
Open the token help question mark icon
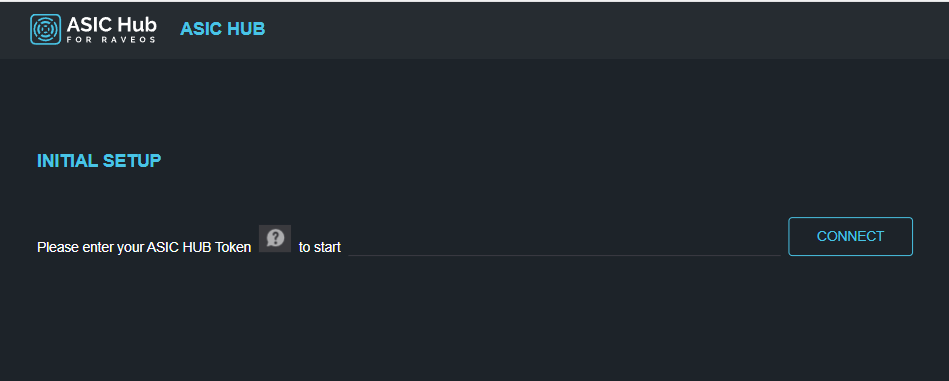275,238
